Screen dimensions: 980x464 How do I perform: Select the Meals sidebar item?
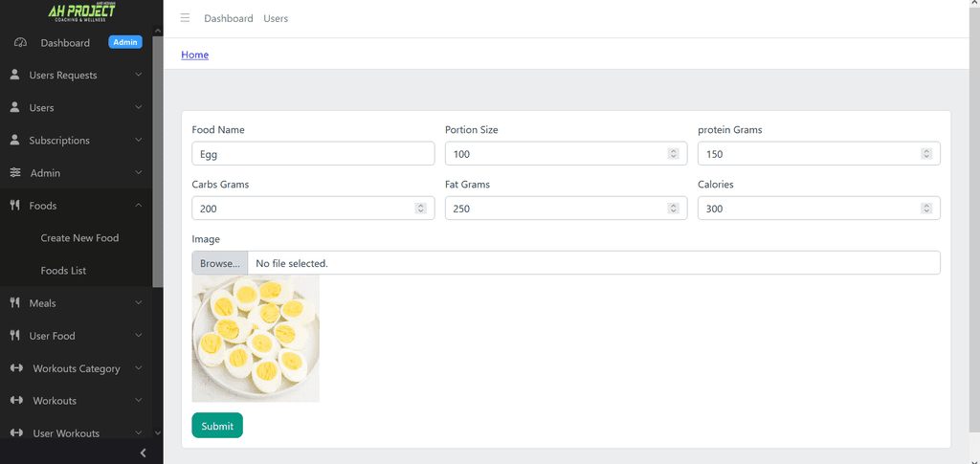(77, 303)
